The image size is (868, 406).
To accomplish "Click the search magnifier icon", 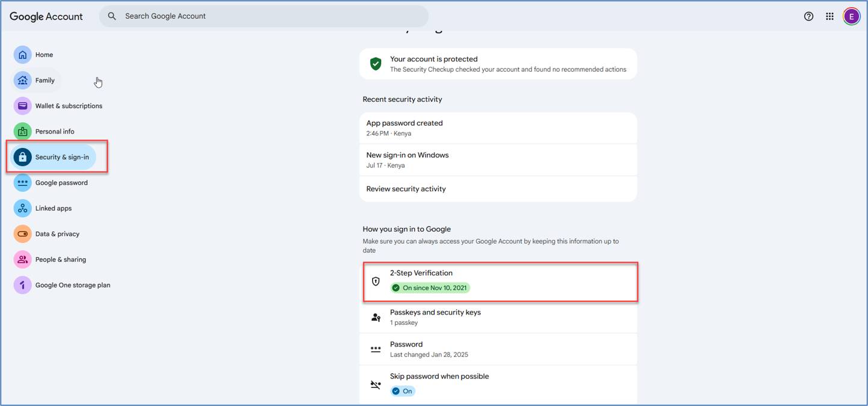I will click(x=112, y=16).
